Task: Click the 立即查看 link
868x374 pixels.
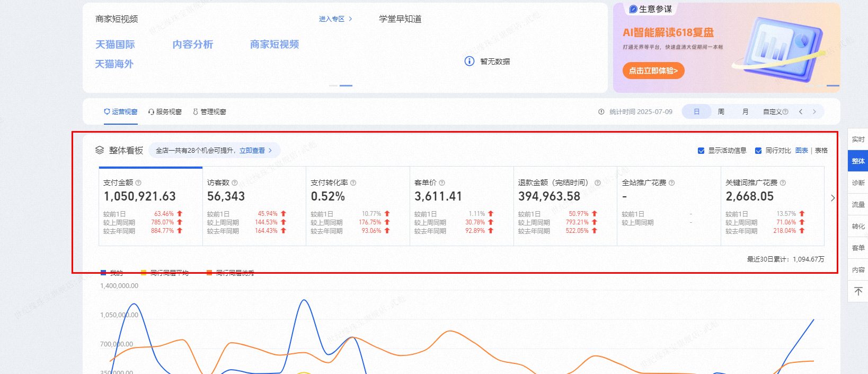Action: coord(252,151)
